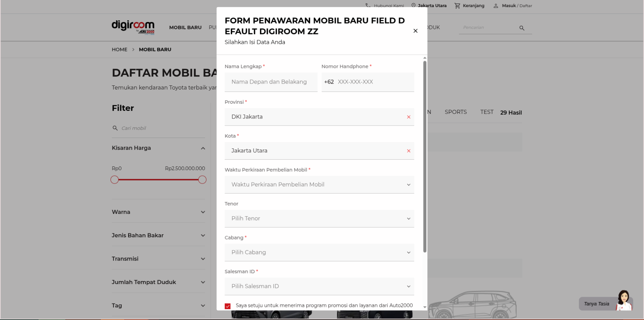Click the maximum price slider handle
Viewport: 644px width, 320px height.
(202, 180)
